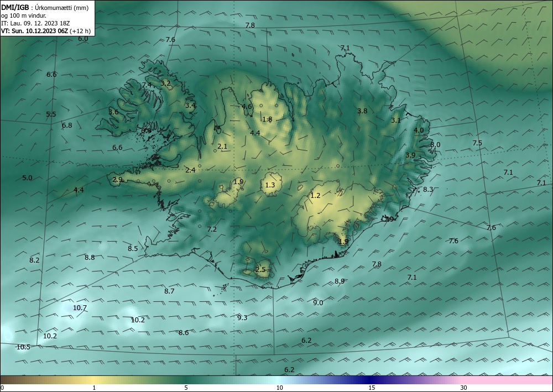Click the 10.5 value at the map's left edge
Screen dimensions: 553x392
pos(23,347)
